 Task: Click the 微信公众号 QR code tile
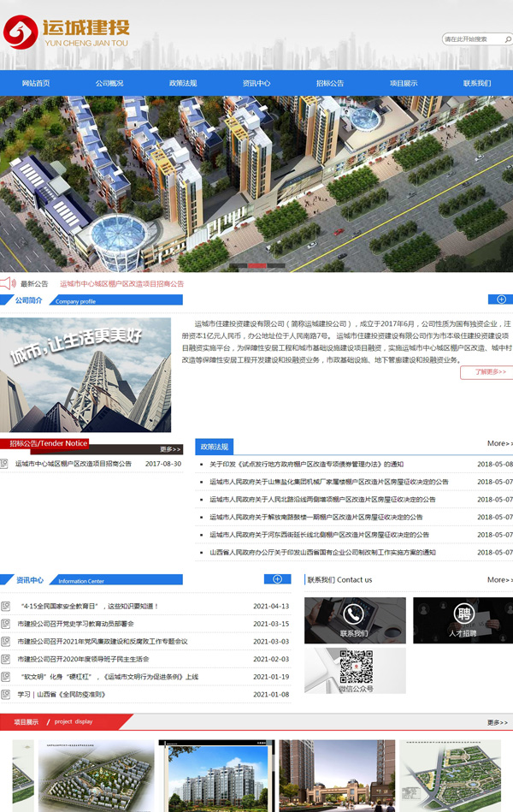tap(355, 670)
